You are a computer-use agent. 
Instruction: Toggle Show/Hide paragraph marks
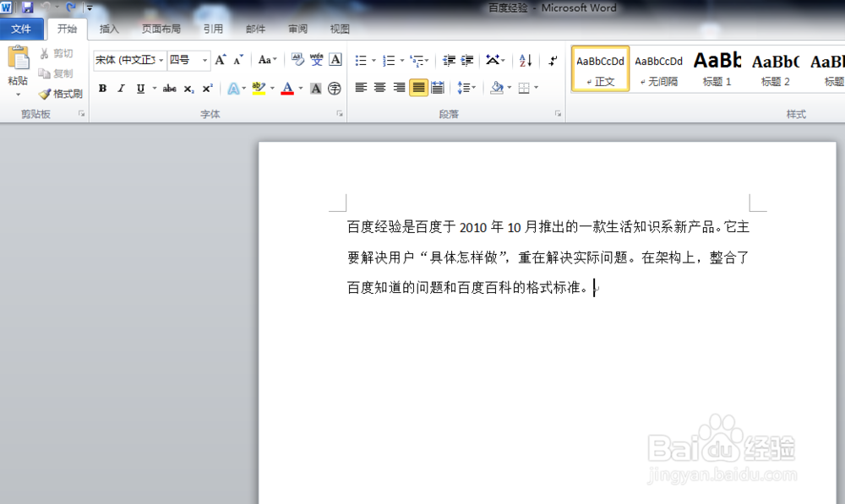point(553,60)
